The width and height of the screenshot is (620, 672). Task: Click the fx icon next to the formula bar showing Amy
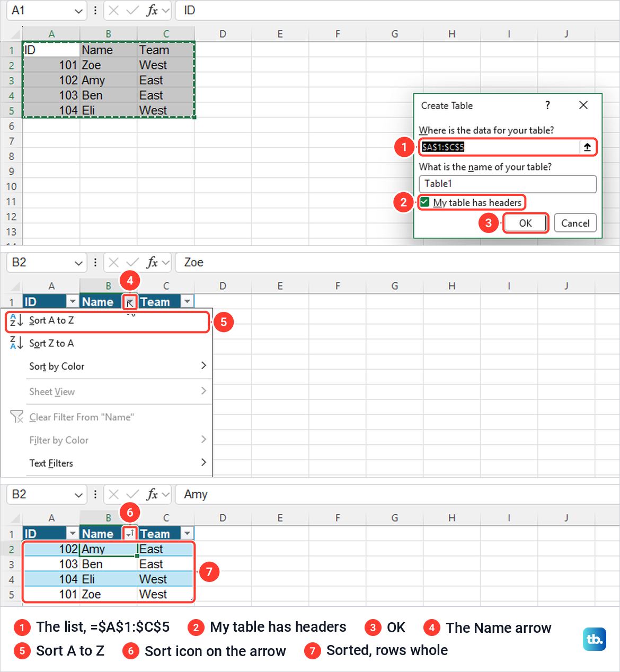click(x=152, y=494)
